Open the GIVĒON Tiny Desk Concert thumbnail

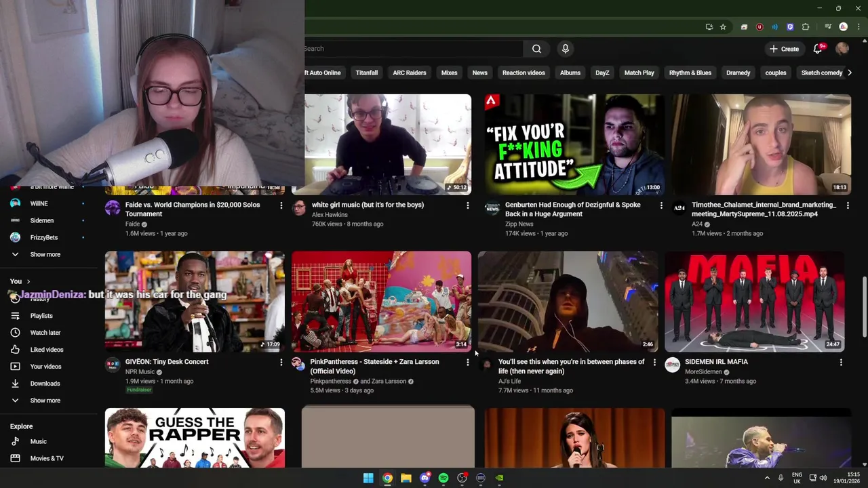point(195,301)
